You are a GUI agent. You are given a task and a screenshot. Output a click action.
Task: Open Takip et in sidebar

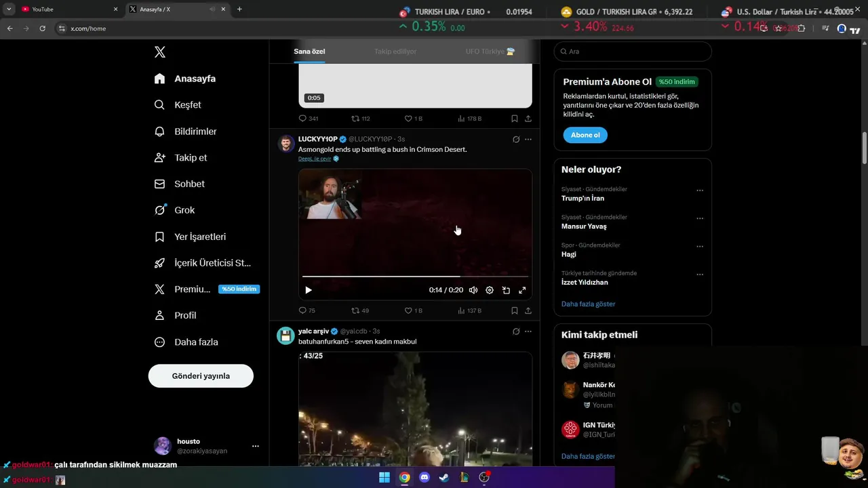coord(180,157)
